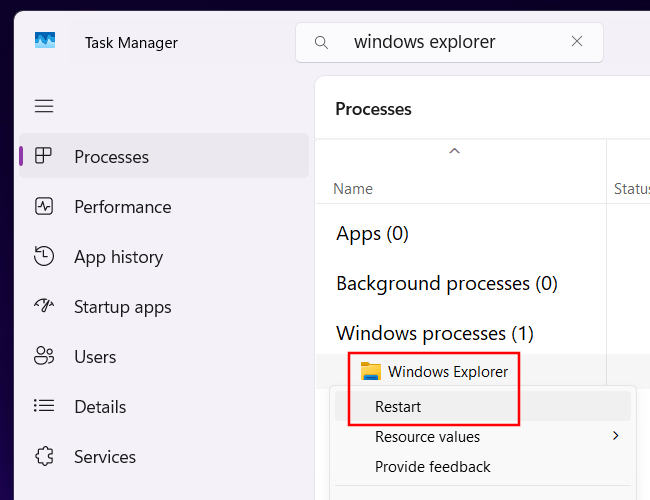Click the search magnifier icon

pos(321,42)
